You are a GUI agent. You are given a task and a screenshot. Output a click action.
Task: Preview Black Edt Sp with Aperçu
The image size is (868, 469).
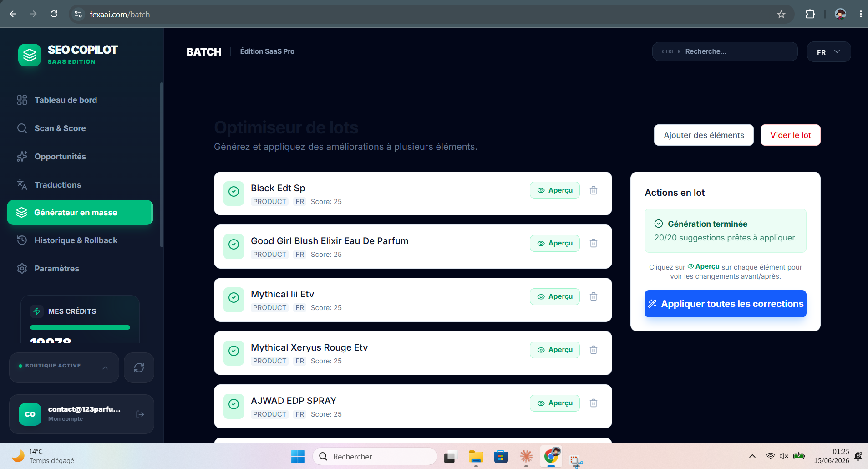point(554,190)
